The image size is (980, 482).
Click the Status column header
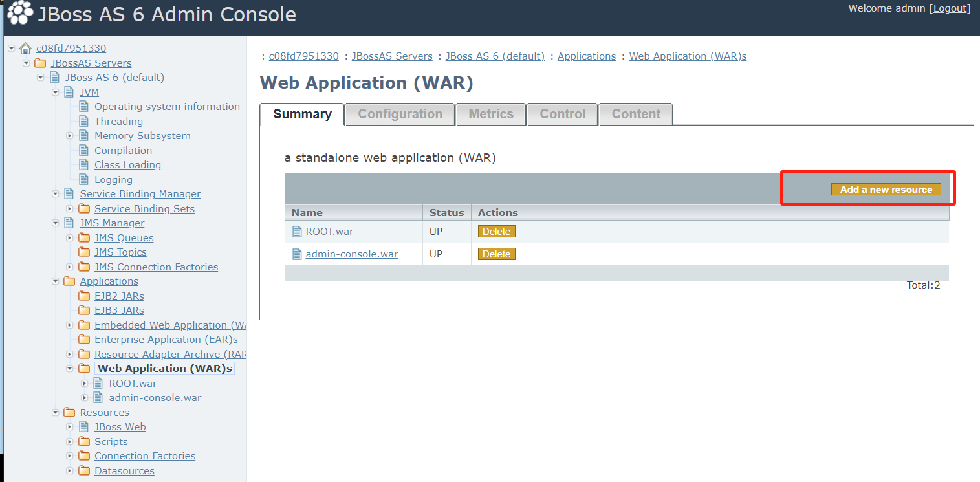pos(447,212)
